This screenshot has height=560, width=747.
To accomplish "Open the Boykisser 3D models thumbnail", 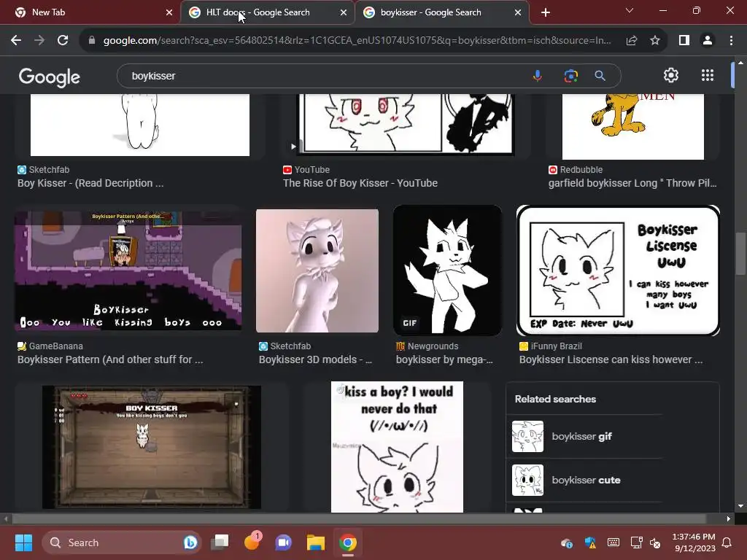I will point(317,271).
